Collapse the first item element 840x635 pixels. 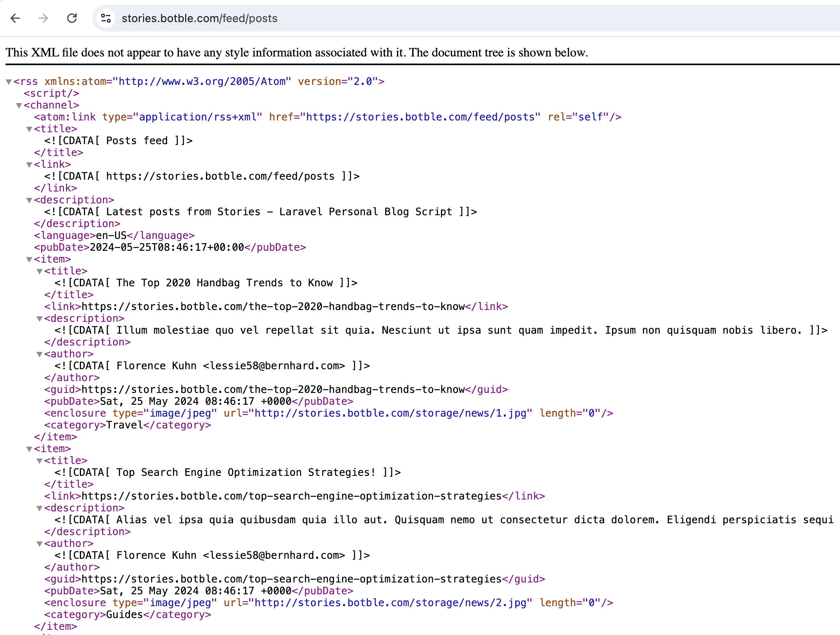(29, 259)
